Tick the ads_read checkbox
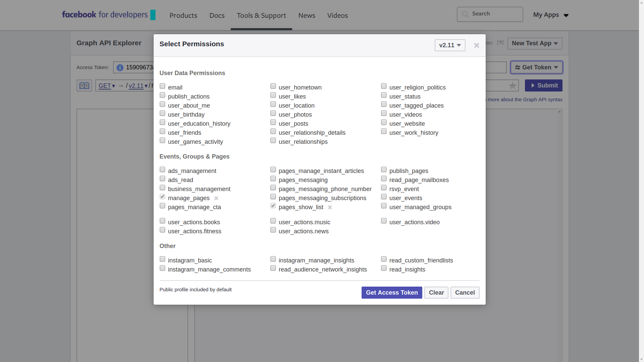This screenshot has width=644, height=362. 162,179
